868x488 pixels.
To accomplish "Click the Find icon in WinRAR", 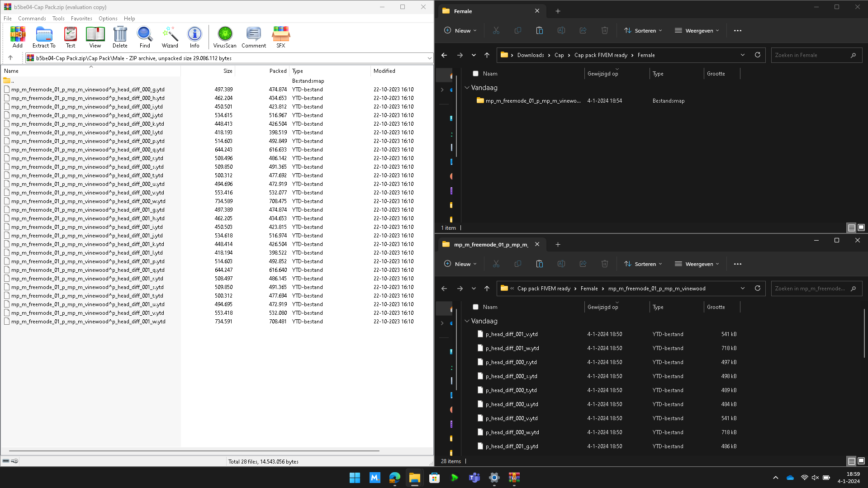I will [145, 37].
